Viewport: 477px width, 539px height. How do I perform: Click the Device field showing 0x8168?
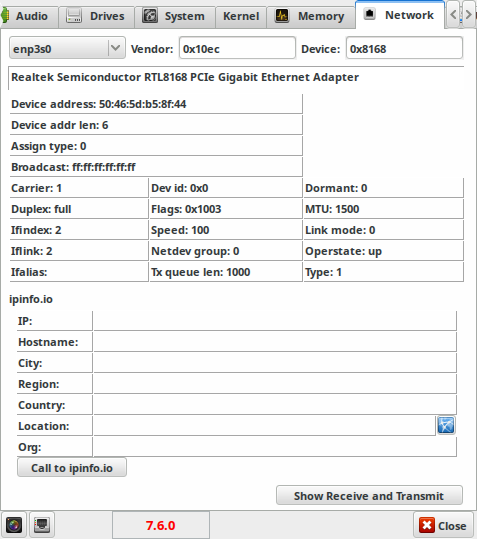click(x=404, y=48)
